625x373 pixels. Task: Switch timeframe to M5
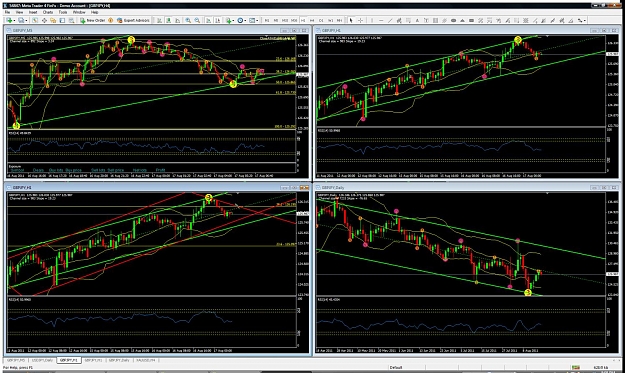[276, 20]
